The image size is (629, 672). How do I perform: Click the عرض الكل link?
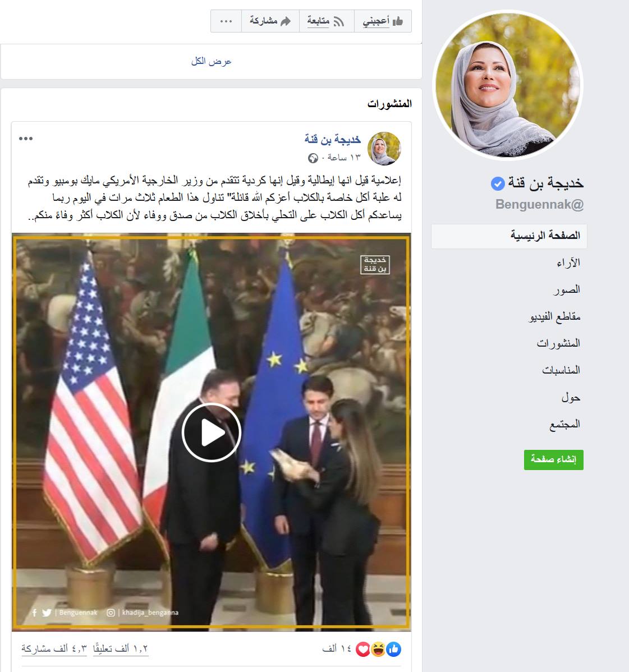[x=211, y=61]
